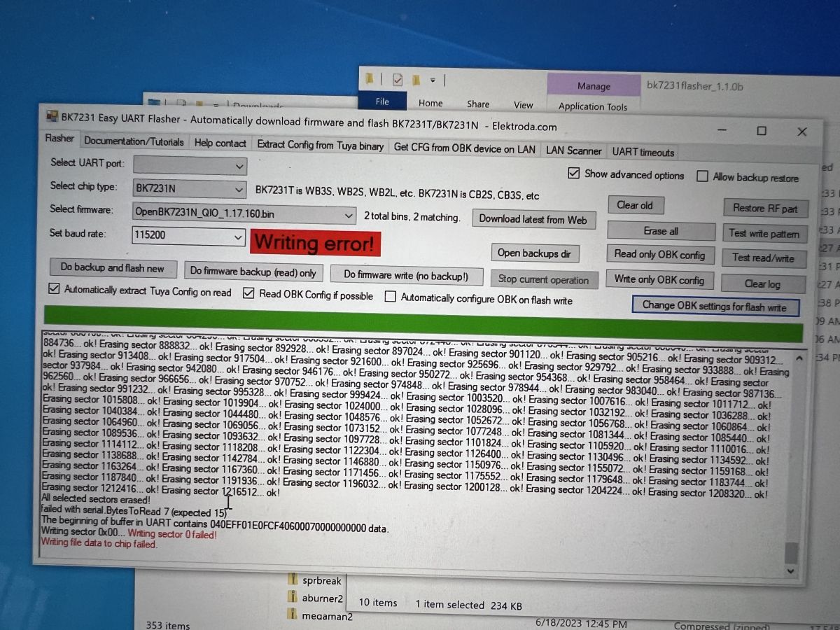Viewport: 840px width, 630px height.
Task: Click the sprbreak folder icon in File Explorer
Action: (x=293, y=580)
